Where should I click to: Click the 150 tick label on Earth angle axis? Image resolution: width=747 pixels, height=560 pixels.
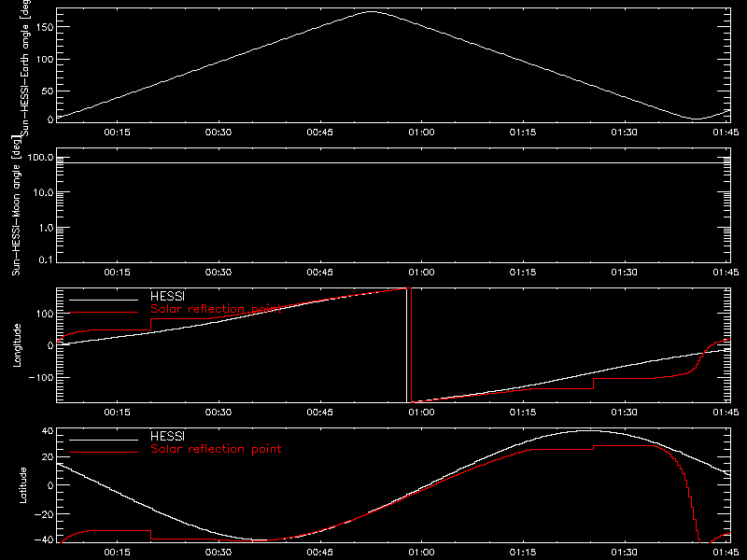[x=44, y=27]
